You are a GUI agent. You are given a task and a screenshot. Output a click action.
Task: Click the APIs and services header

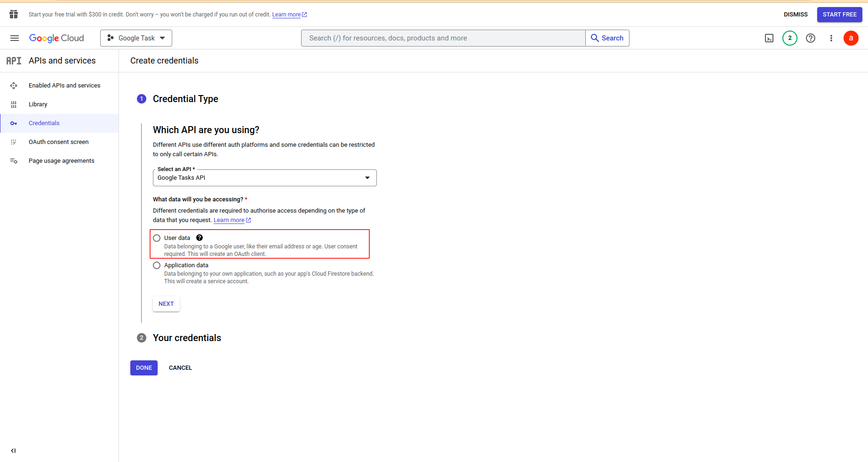point(62,61)
